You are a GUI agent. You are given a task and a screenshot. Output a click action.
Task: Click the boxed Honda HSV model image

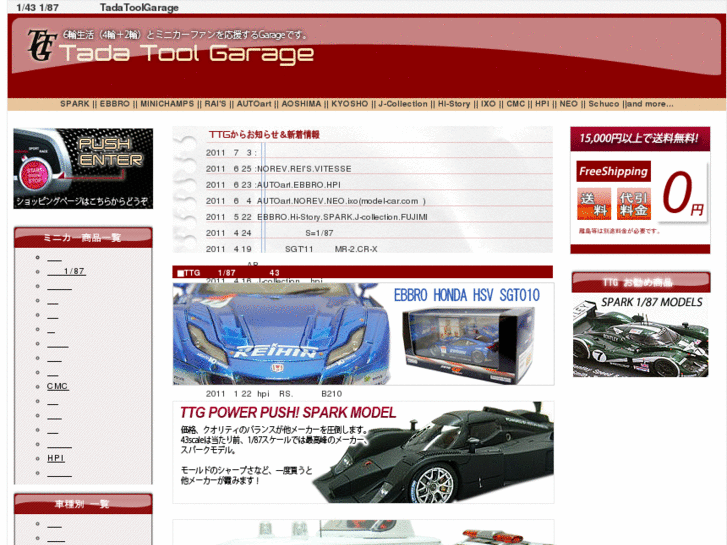469,345
